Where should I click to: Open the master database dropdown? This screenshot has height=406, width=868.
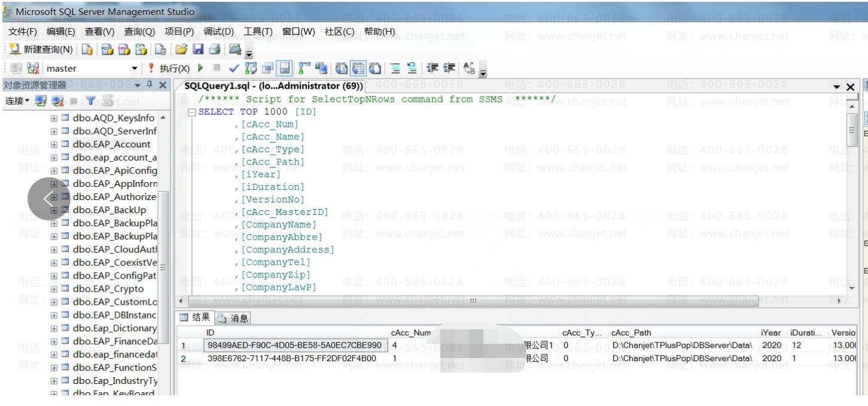coord(134,68)
